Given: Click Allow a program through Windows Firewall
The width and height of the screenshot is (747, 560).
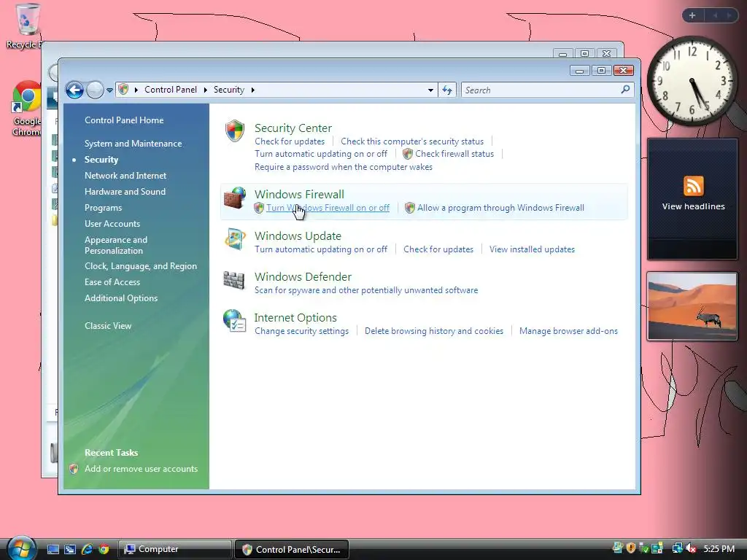Looking at the screenshot, I should point(500,208).
